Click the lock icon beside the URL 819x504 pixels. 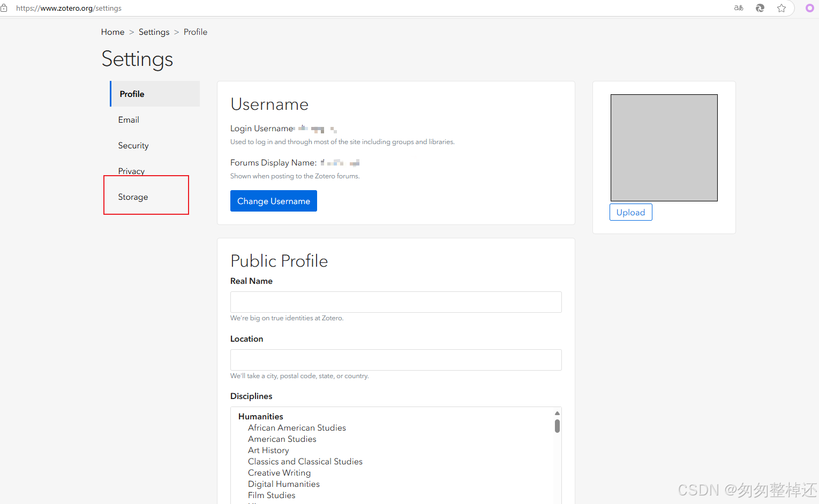click(x=4, y=8)
